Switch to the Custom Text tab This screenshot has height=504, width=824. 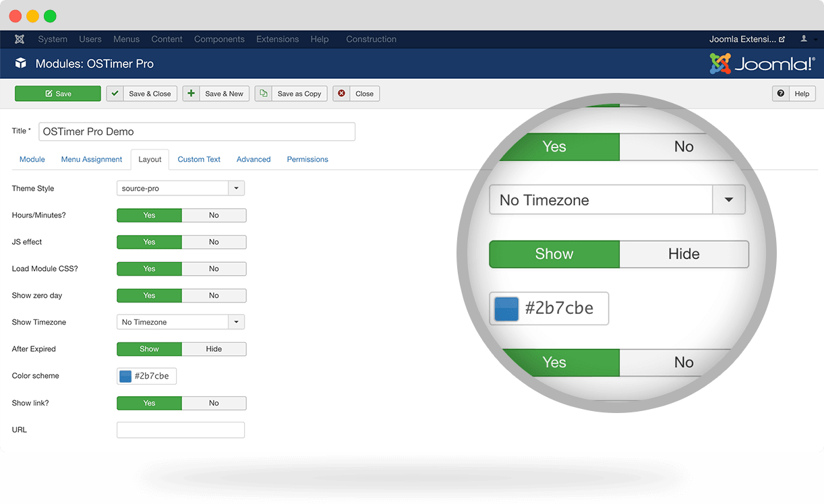[x=199, y=159]
